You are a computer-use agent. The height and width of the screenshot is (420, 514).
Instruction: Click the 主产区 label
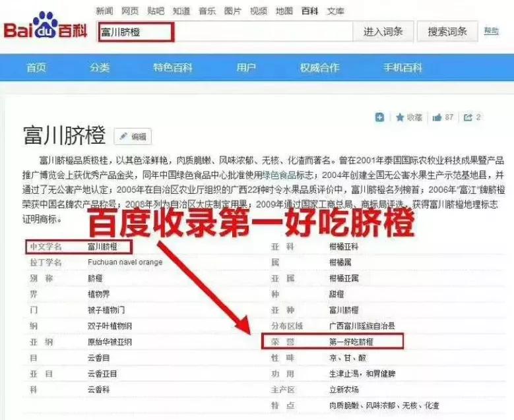[283, 390]
